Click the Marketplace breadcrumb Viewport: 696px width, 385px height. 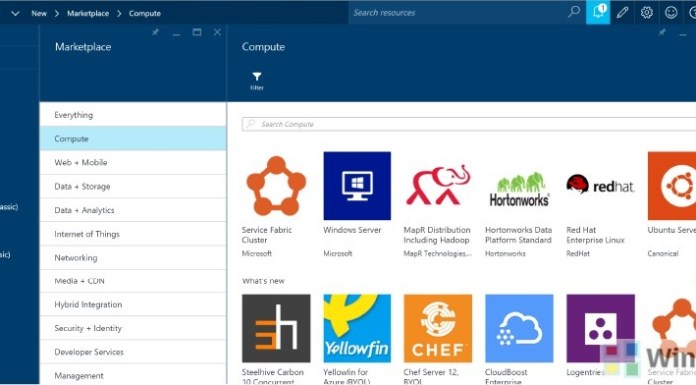[88, 13]
